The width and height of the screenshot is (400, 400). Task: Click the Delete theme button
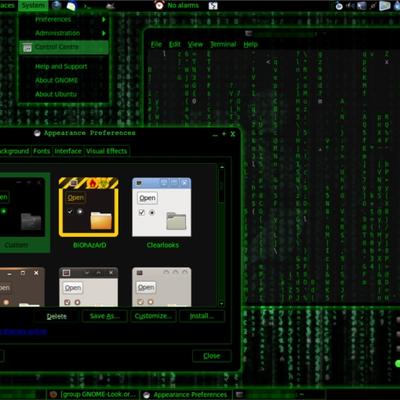[x=57, y=316]
